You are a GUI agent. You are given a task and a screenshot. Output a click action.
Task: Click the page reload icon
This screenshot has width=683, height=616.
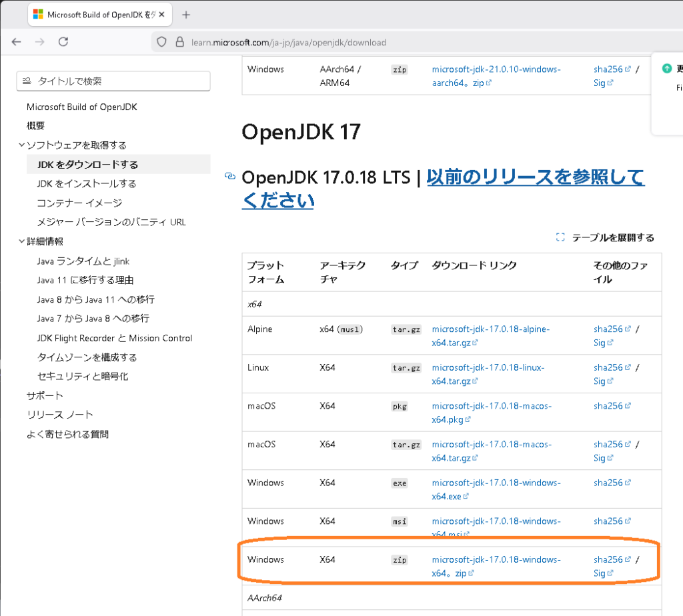point(63,42)
